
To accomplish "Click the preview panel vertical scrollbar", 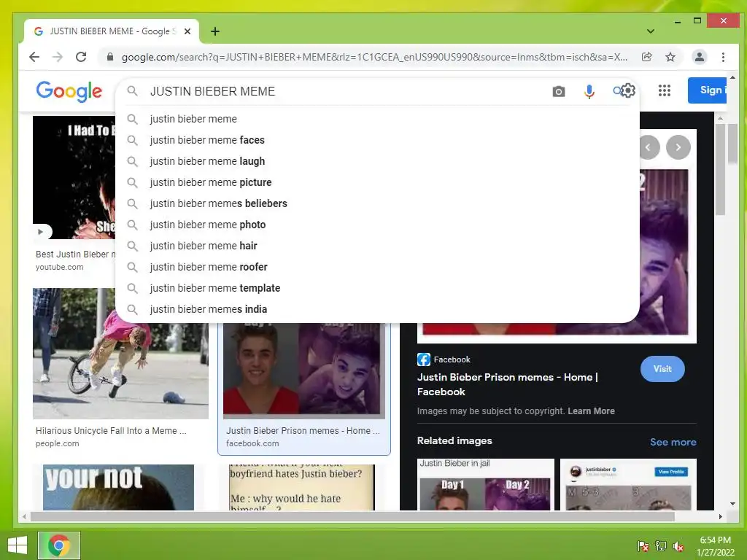I will 720,169.
